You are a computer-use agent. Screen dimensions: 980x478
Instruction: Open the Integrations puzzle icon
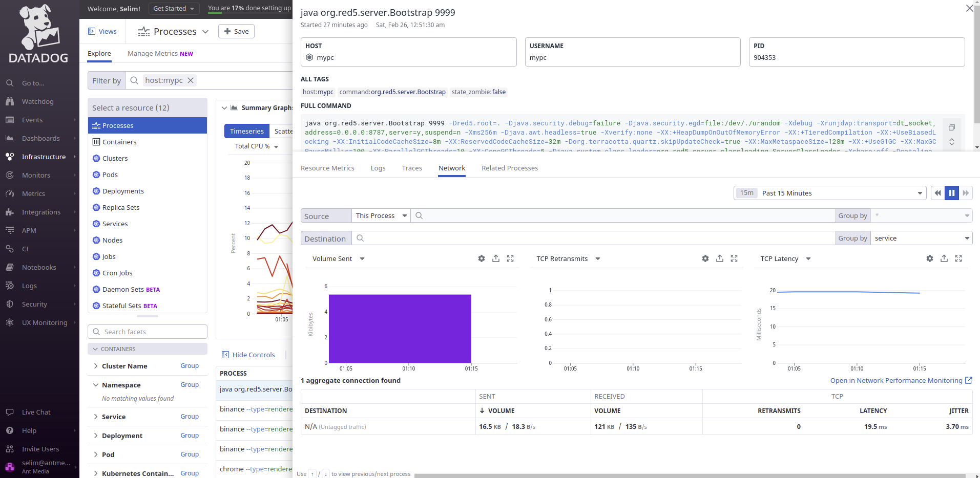(x=10, y=212)
